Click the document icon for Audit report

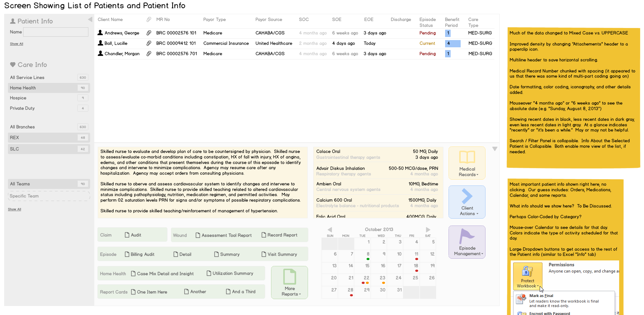click(x=127, y=235)
